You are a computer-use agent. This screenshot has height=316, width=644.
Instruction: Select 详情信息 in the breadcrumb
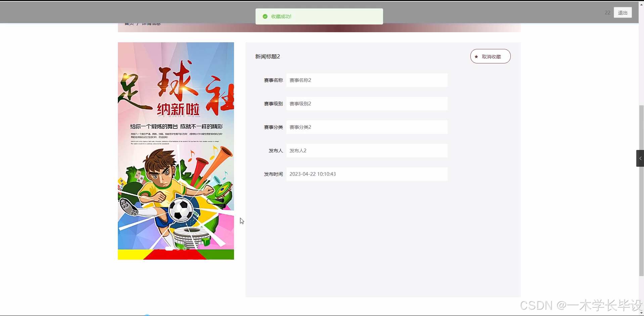(152, 23)
